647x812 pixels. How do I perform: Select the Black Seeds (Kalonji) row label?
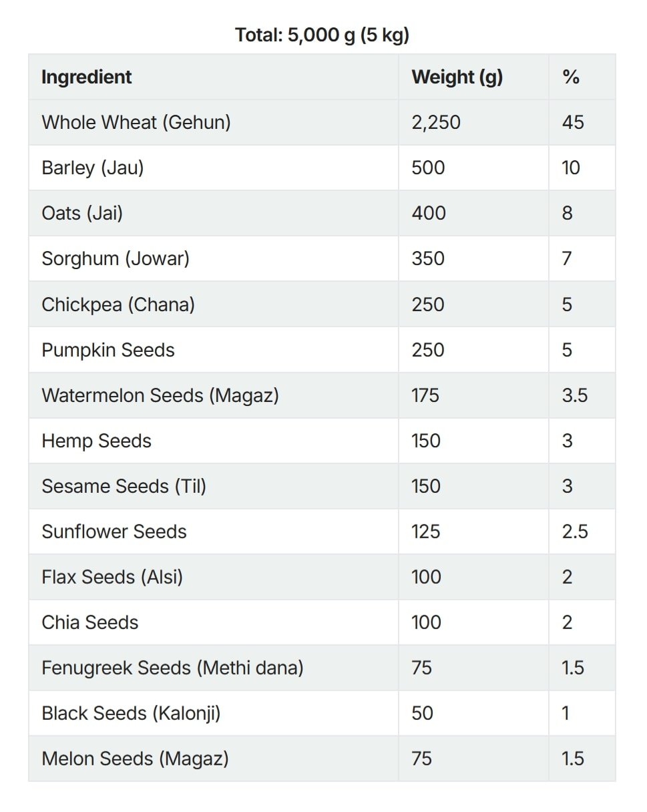click(131, 713)
